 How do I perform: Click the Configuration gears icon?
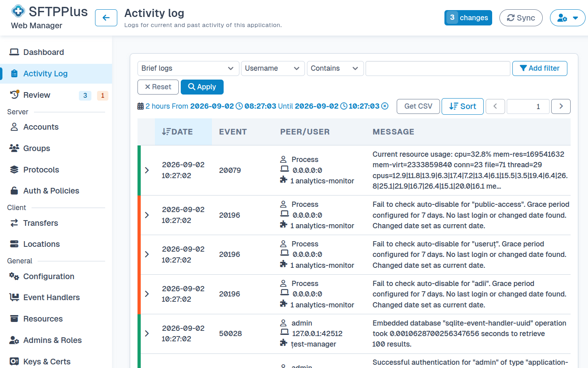[14, 276]
